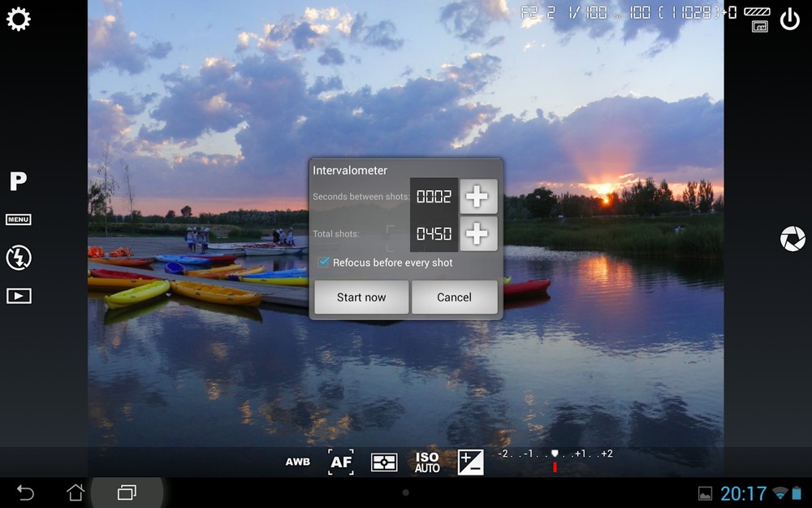
Task: Tap the power button icon
Action: [x=789, y=20]
